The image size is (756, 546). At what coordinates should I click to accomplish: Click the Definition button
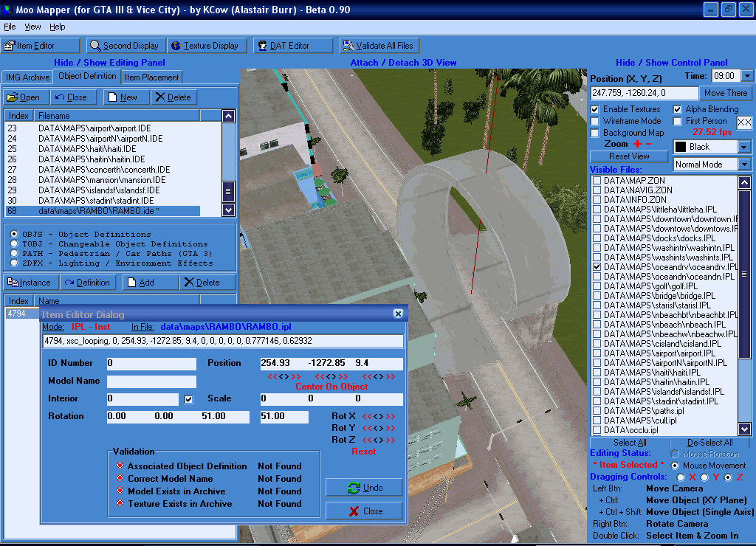89,283
